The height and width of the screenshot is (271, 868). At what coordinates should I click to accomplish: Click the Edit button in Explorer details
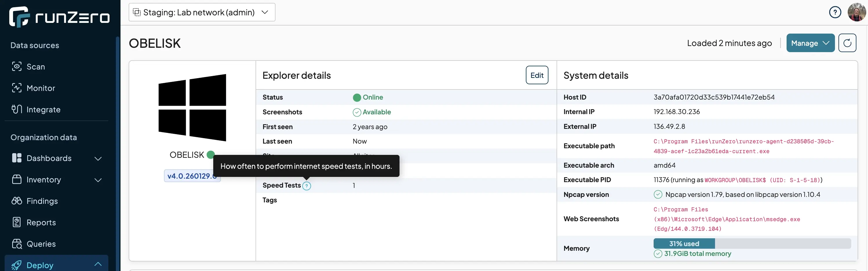(x=537, y=75)
